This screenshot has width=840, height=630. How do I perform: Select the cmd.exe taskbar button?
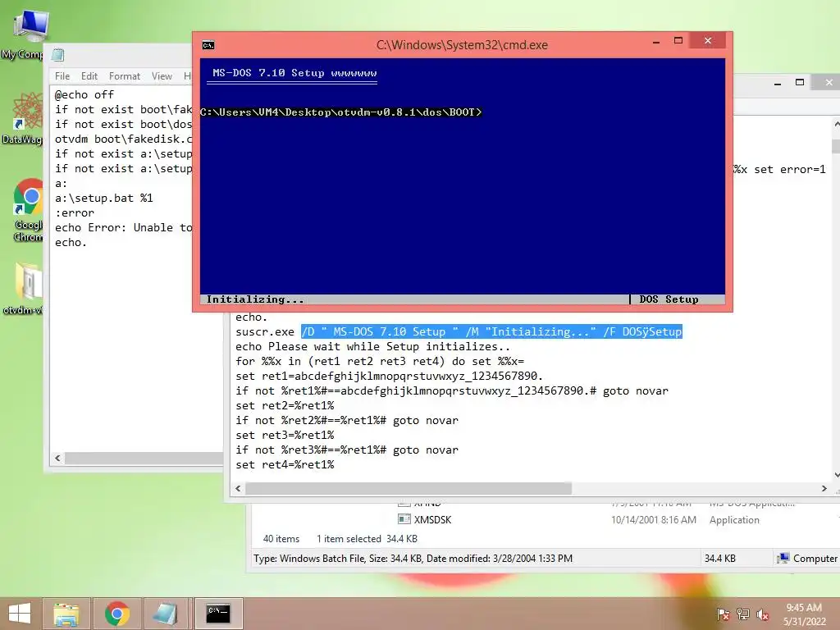218,614
